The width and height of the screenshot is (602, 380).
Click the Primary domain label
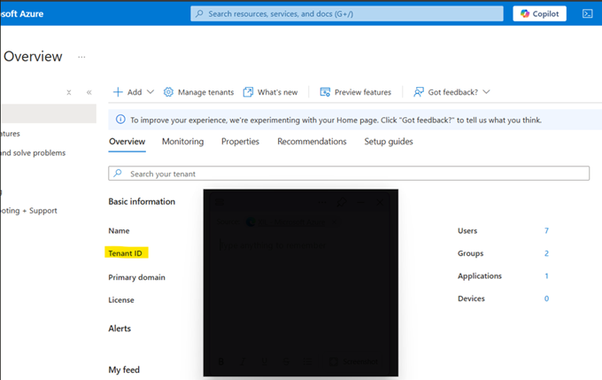tap(137, 277)
